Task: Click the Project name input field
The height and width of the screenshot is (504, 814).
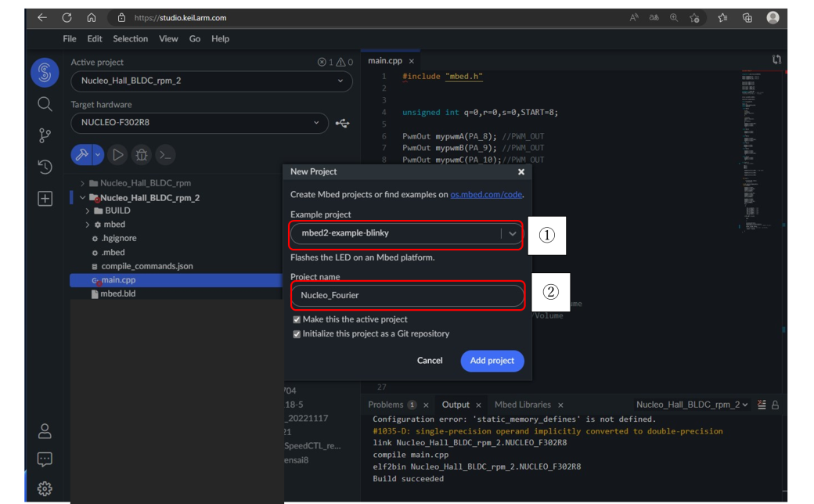Action: (406, 295)
